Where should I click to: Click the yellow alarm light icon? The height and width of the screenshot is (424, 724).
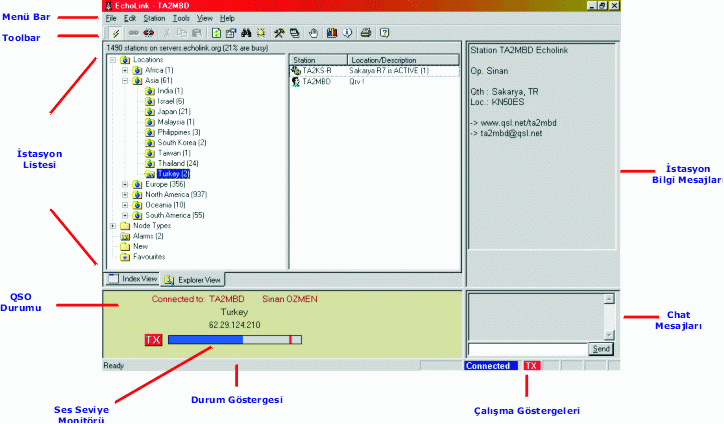pyautogui.click(x=261, y=33)
